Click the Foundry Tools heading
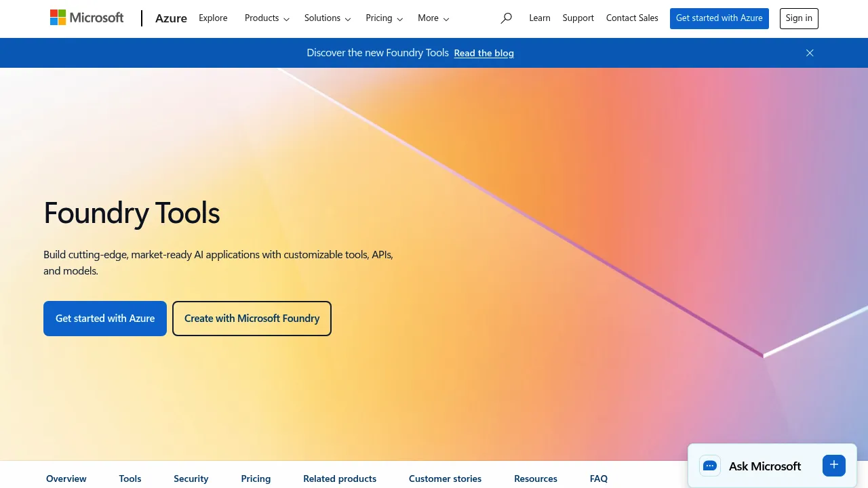The height and width of the screenshot is (488, 868). click(132, 213)
